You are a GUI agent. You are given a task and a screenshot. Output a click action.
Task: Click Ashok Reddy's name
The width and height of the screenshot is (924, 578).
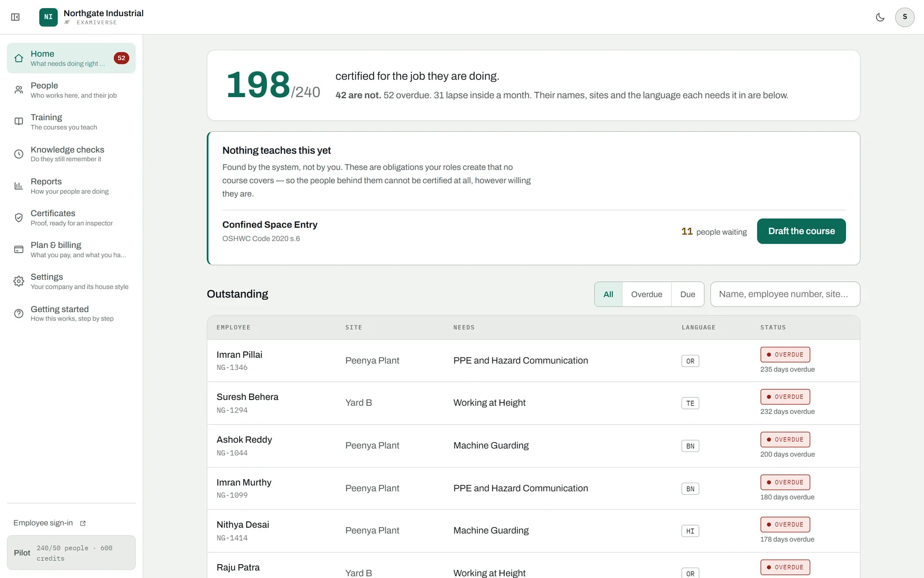click(244, 440)
